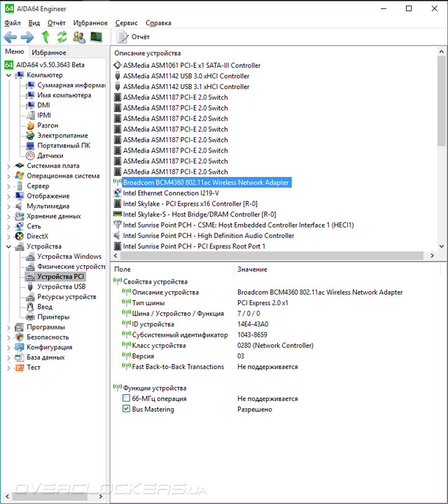The width and height of the screenshot is (448, 504).
Task: Open the monitor graph toolbar icon
Action: 97,37
